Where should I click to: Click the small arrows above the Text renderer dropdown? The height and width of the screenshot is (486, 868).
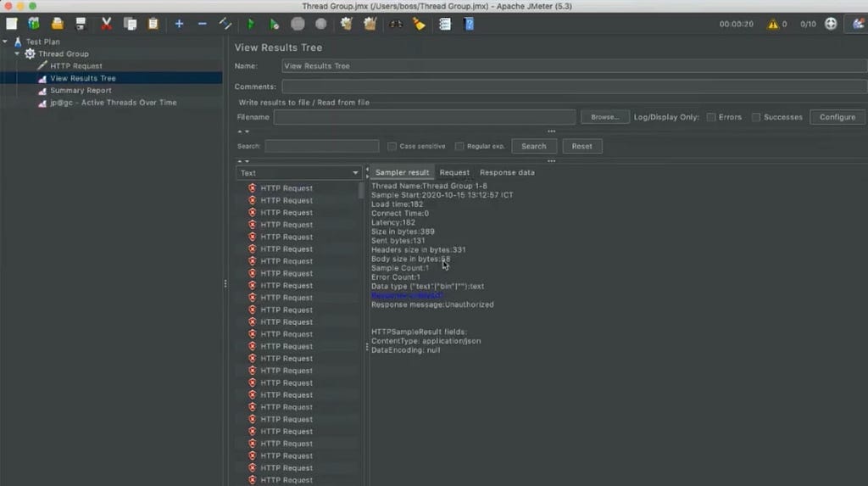click(243, 161)
